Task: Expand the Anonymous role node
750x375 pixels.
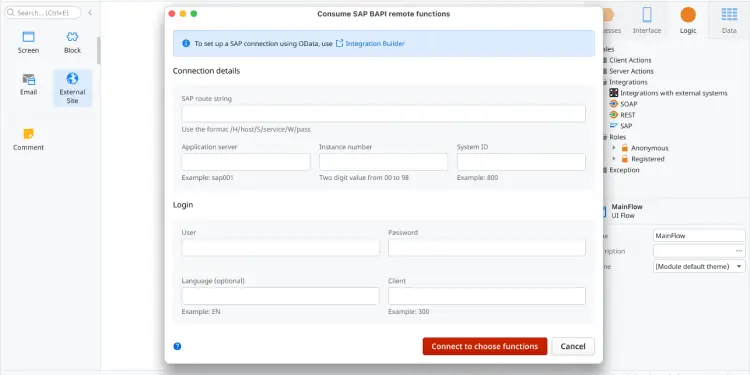Action: [x=614, y=148]
